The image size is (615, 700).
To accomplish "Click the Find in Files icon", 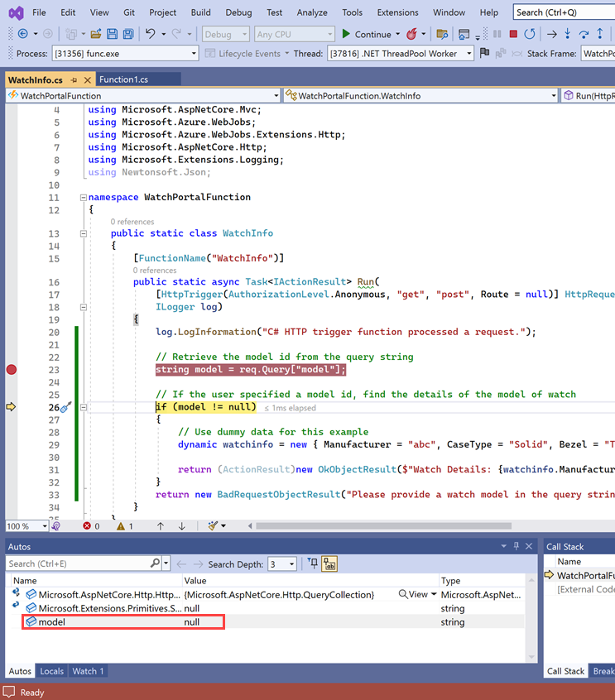I will click(442, 34).
